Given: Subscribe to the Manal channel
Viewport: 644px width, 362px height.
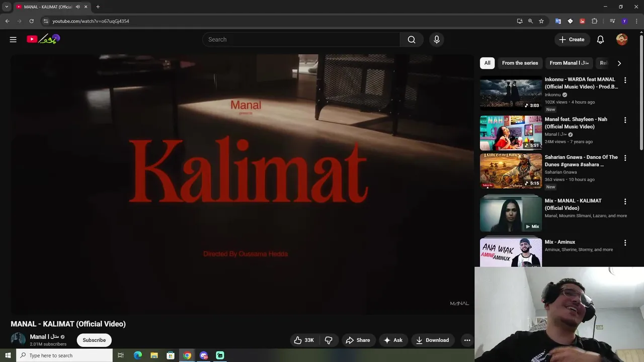Looking at the screenshot, I should point(94,340).
